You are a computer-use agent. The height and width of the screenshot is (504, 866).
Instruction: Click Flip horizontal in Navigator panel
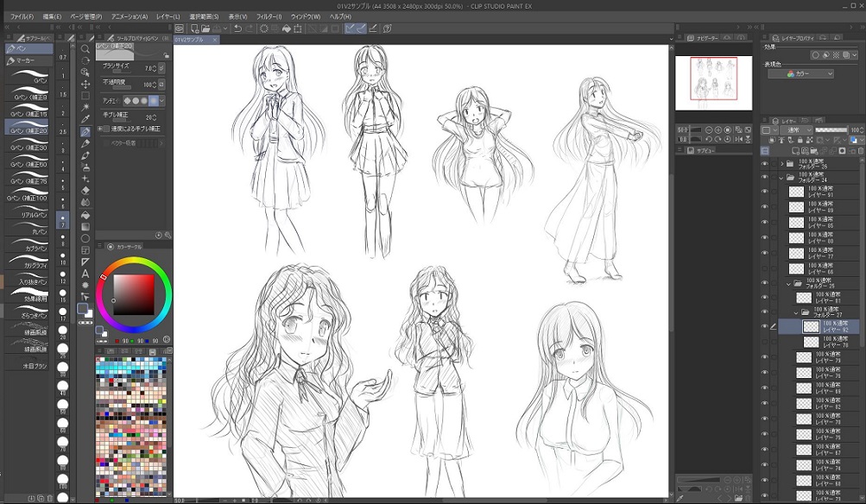click(738, 139)
